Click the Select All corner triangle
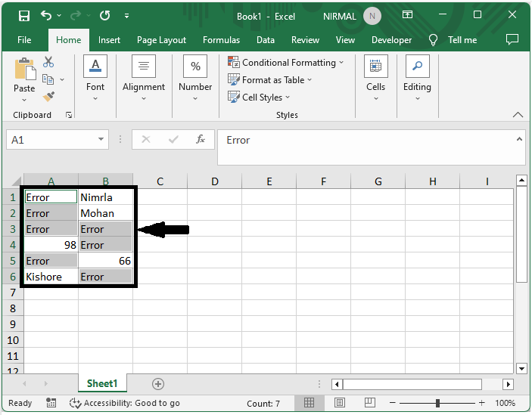The width and height of the screenshot is (532, 415). [15, 181]
